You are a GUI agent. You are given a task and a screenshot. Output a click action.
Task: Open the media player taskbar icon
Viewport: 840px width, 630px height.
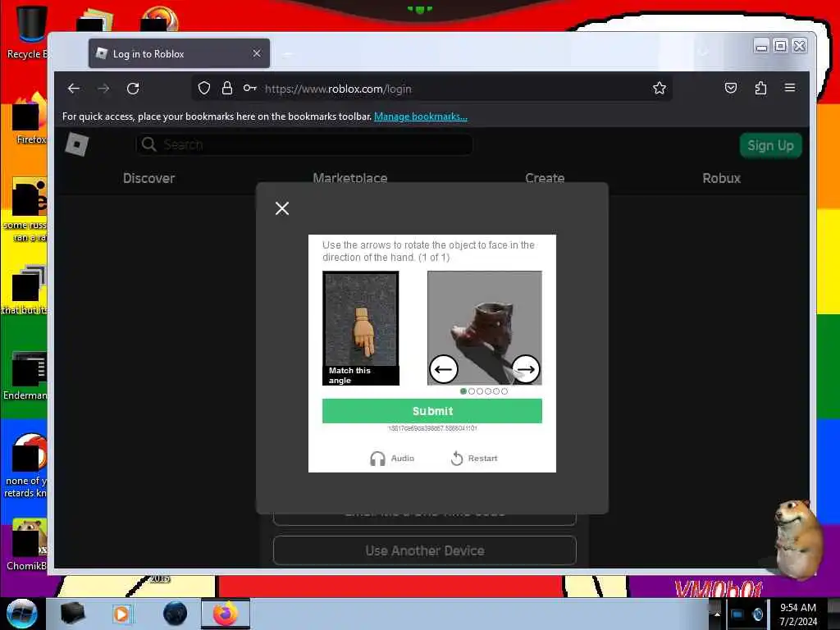(x=121, y=614)
